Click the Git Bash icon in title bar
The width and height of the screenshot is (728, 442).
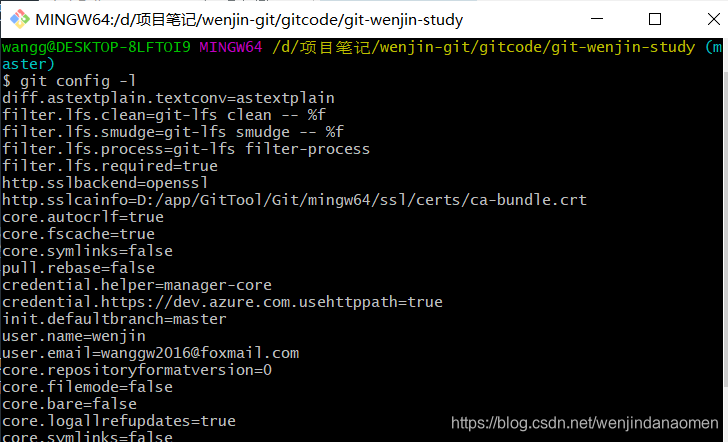point(20,19)
